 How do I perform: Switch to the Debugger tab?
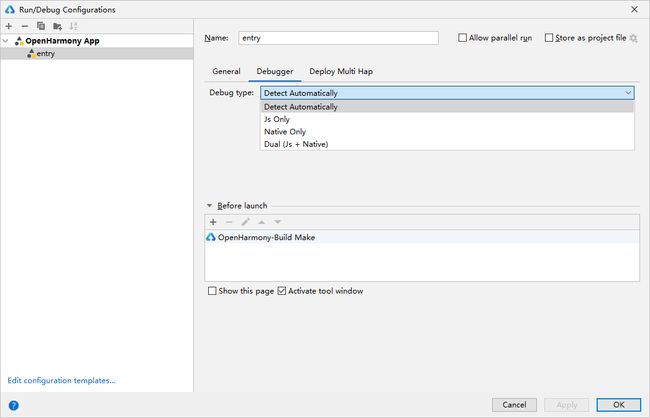coord(275,71)
